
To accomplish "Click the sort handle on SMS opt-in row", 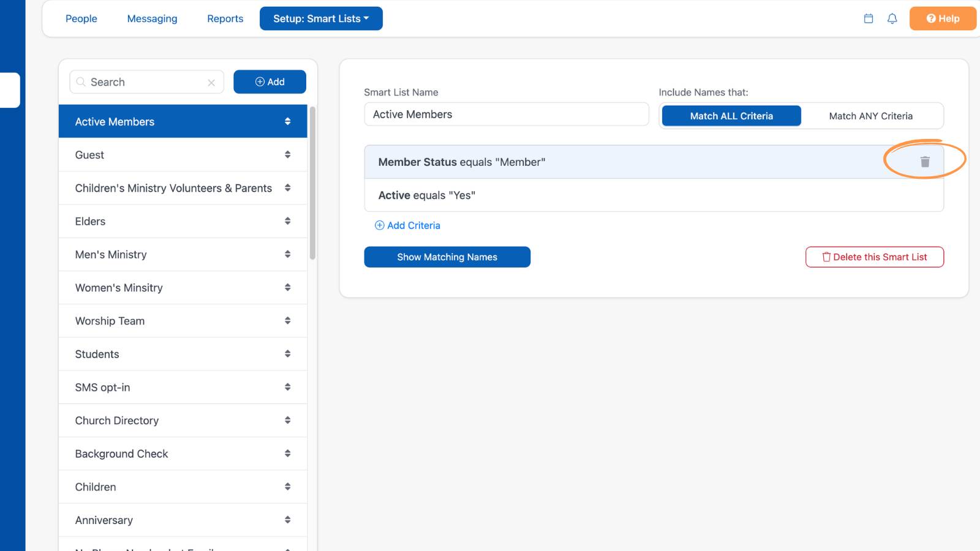I will coord(287,387).
